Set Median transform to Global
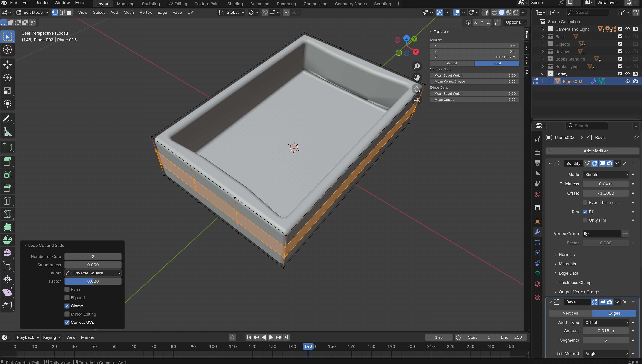The width and height of the screenshot is (642, 364). coord(452,63)
